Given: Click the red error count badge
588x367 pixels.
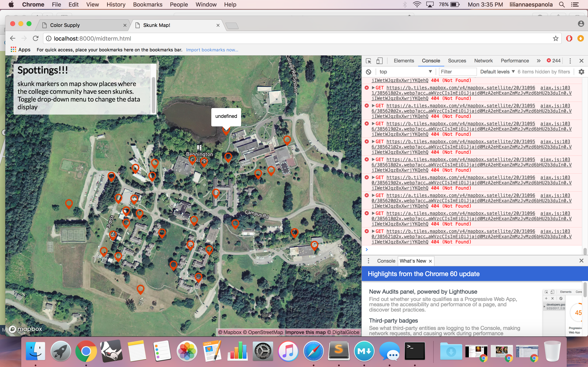Looking at the screenshot, I should [x=553, y=61].
